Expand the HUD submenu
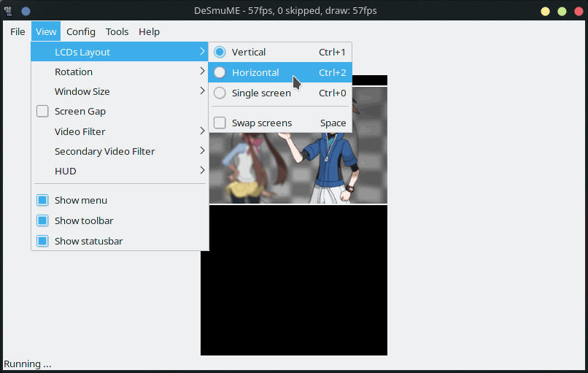588x373 pixels. point(120,171)
